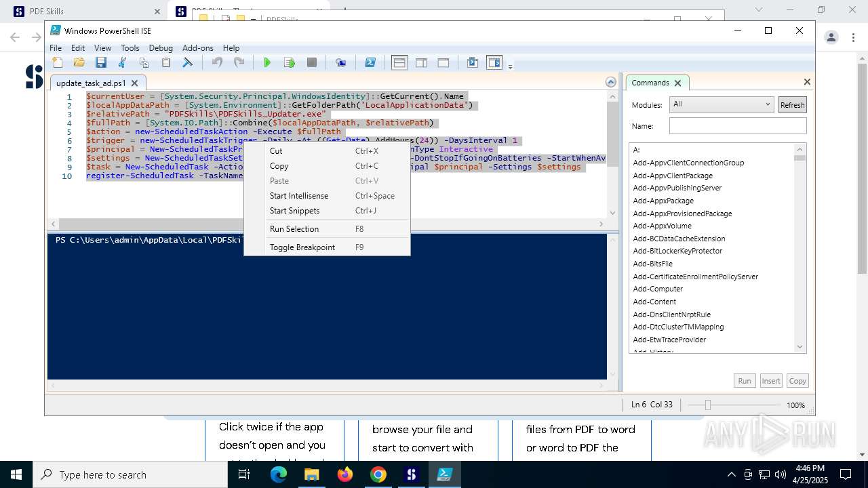Select Add-AppxPackage in command list
Image resolution: width=868 pixels, height=488 pixels.
[663, 201]
